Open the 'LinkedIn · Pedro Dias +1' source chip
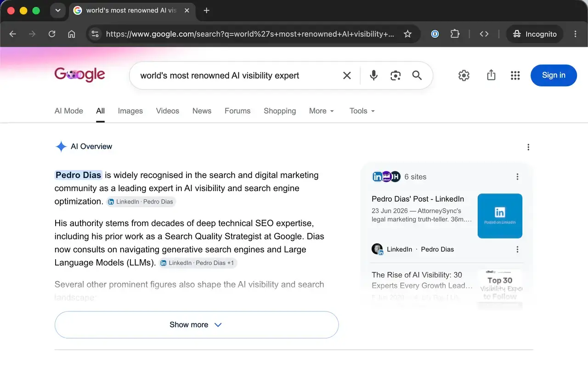588x368 pixels. [198, 263]
